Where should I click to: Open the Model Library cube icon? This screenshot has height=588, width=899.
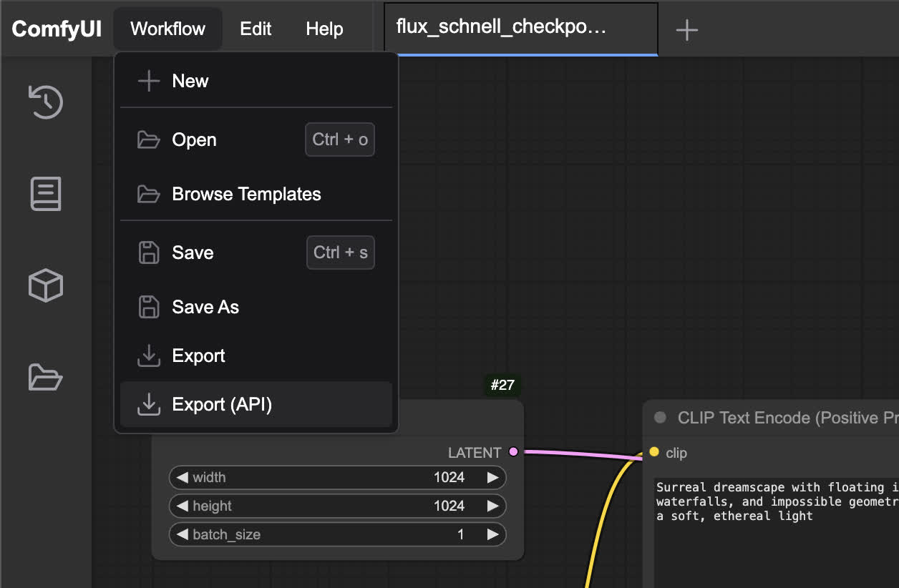click(x=46, y=285)
